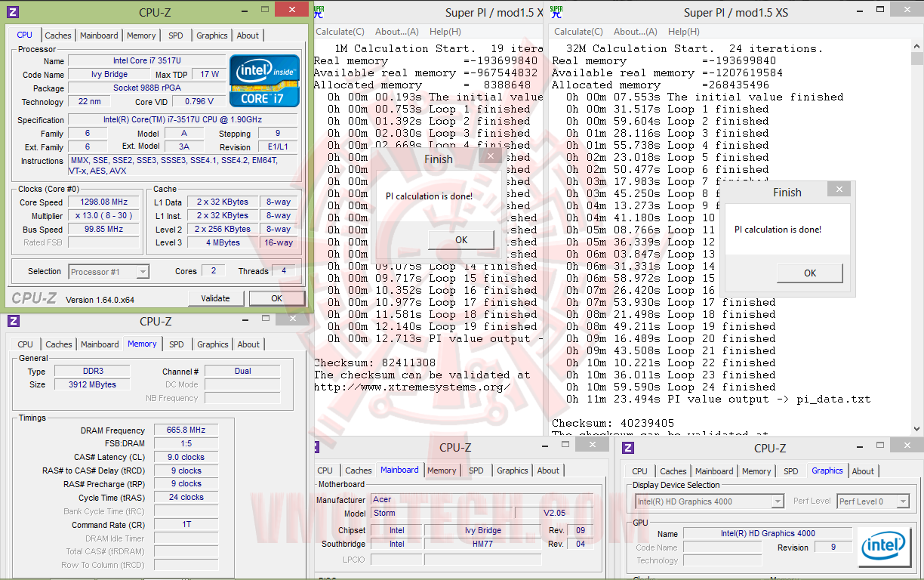The width and height of the screenshot is (924, 580).
Task: Click Super PI 32M window title icon
Action: (x=556, y=11)
